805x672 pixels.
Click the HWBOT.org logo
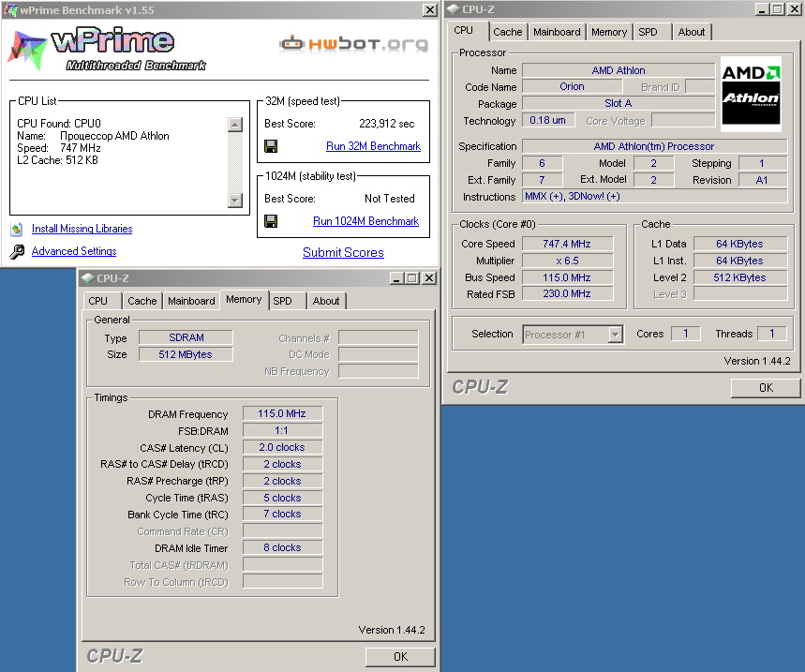point(353,44)
